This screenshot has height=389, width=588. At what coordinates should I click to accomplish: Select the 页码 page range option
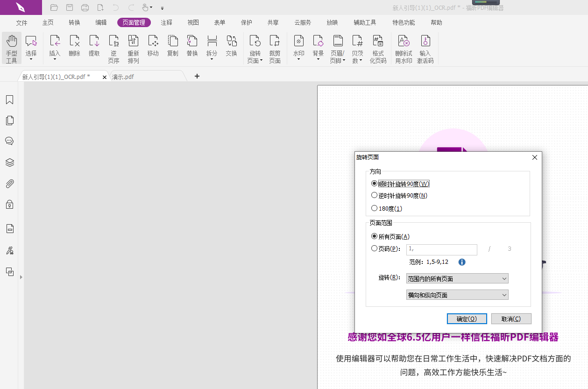coord(374,249)
